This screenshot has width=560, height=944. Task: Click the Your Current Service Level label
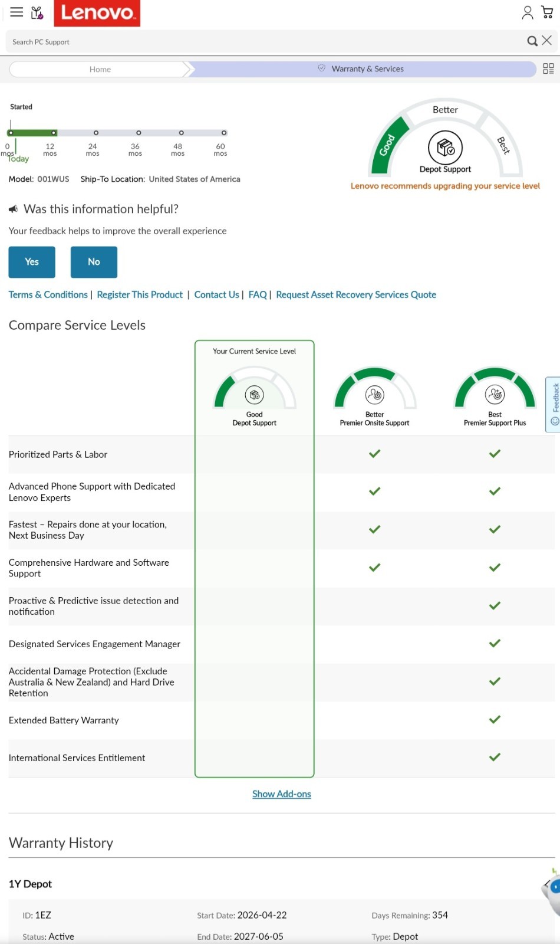point(255,351)
